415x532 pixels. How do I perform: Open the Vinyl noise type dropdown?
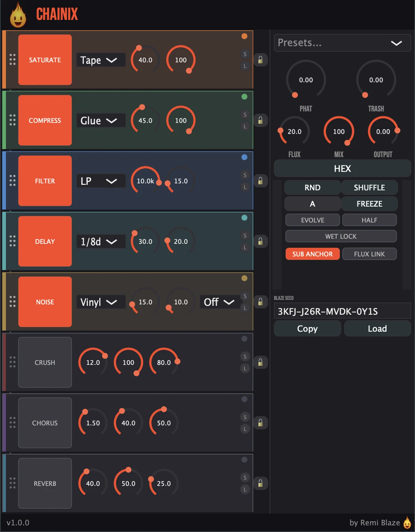coord(101,302)
